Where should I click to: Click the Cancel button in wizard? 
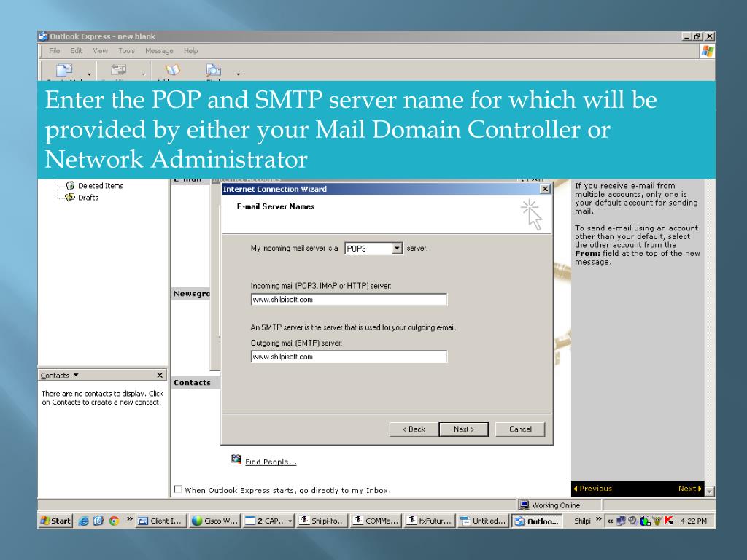(520, 429)
